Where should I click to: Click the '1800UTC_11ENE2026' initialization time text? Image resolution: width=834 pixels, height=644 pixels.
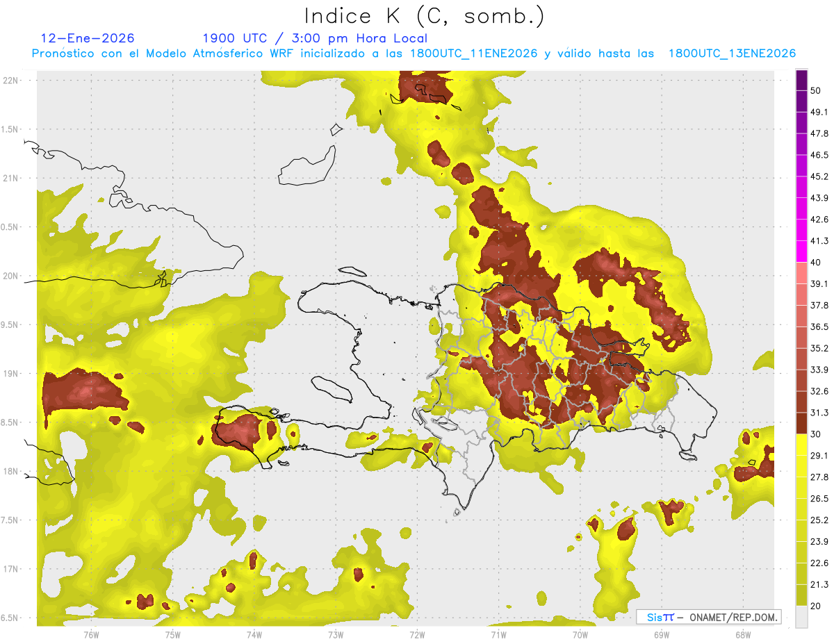(x=472, y=53)
